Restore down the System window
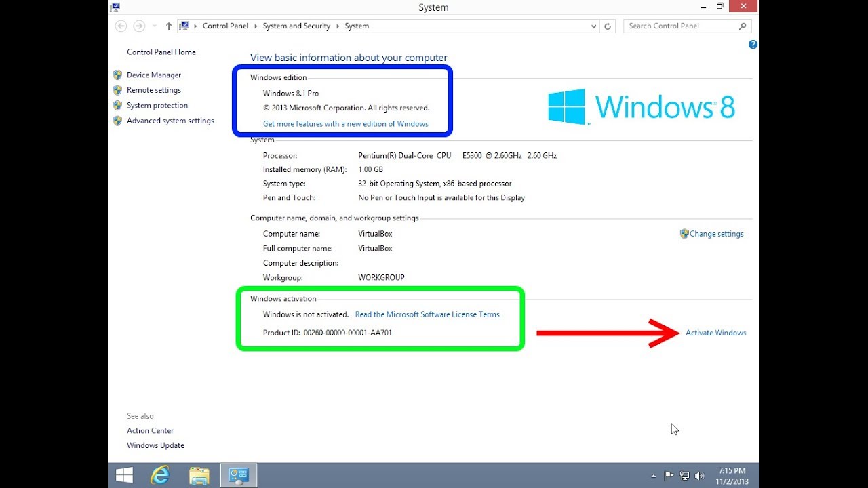This screenshot has height=488, width=868. [720, 6]
